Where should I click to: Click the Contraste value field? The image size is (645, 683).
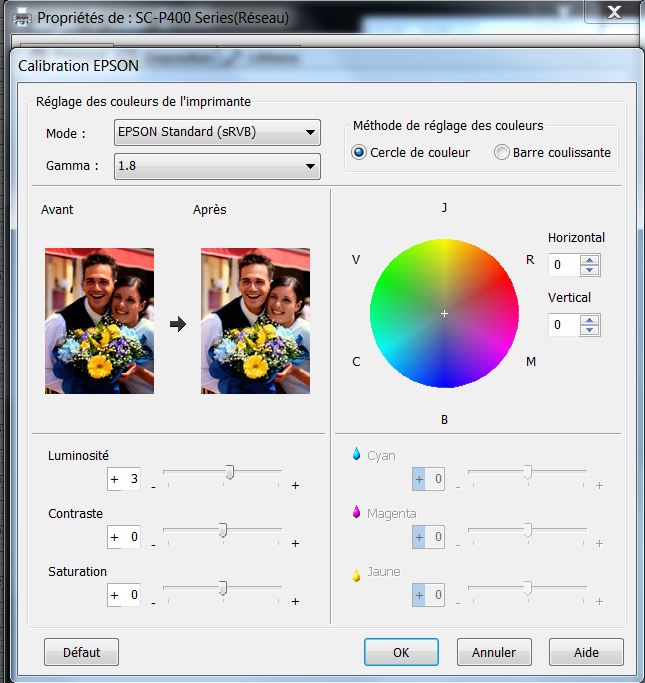[x=124, y=537]
